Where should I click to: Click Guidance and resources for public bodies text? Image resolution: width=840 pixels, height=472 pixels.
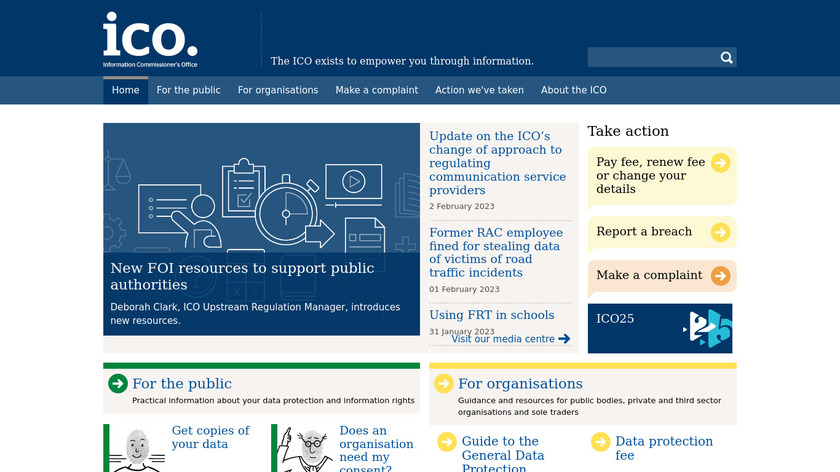coord(589,406)
